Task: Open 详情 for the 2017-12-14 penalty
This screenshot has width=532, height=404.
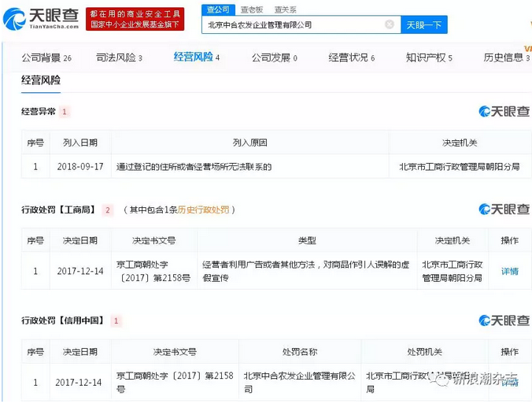Action: point(509,272)
